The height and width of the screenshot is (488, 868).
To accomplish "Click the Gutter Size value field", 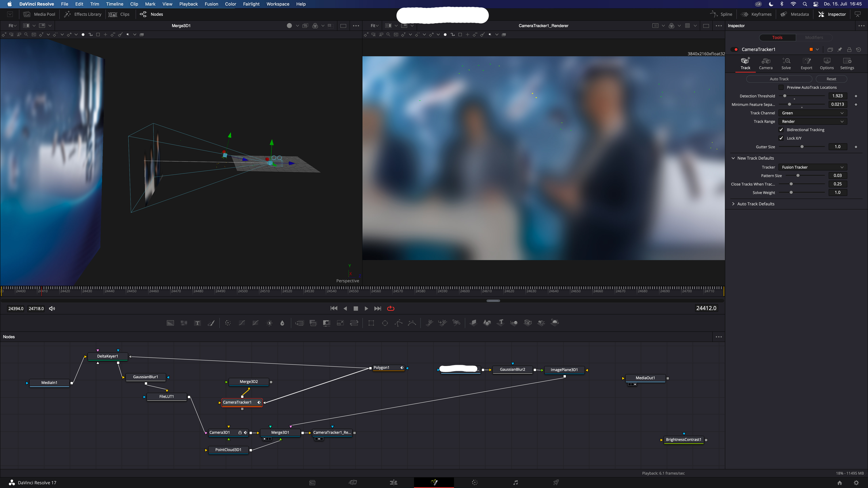I will [838, 147].
